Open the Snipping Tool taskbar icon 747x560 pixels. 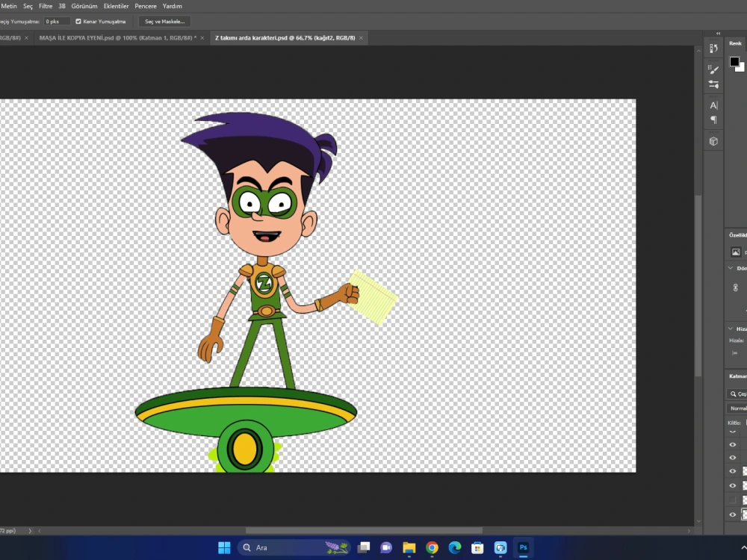(x=500, y=547)
